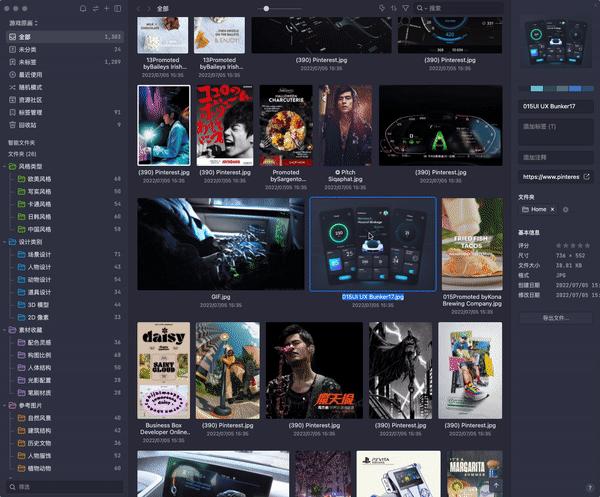This screenshot has height=497, width=600.
Task: Open the notifications bell icon
Action: point(83,8)
